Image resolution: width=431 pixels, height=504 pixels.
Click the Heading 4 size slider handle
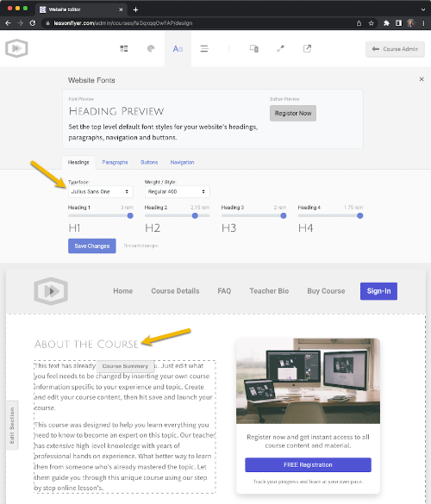coord(360,215)
